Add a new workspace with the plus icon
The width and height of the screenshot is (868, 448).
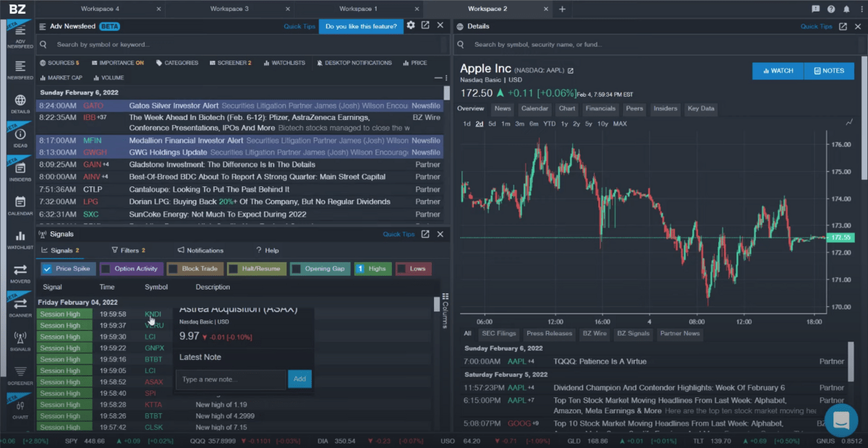click(x=562, y=9)
